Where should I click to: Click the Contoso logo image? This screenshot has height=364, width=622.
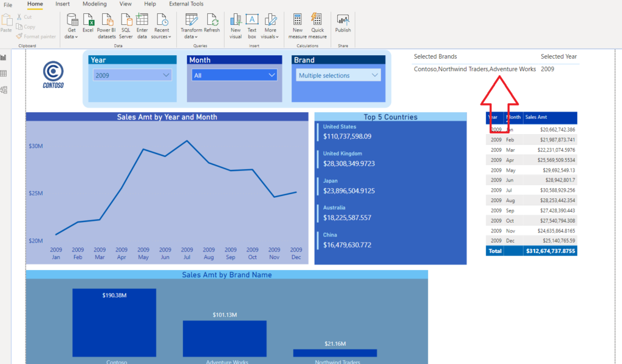pyautogui.click(x=53, y=75)
